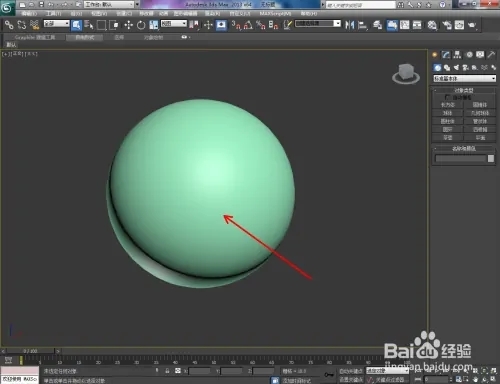500x384 pixels.
Task: Click the 茶壶 teapot button
Action: [448, 137]
